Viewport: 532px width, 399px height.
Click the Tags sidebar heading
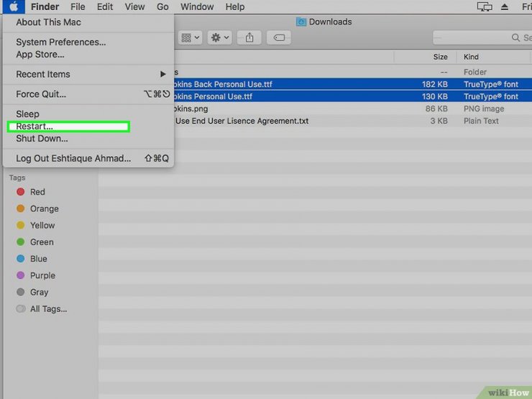pos(17,178)
